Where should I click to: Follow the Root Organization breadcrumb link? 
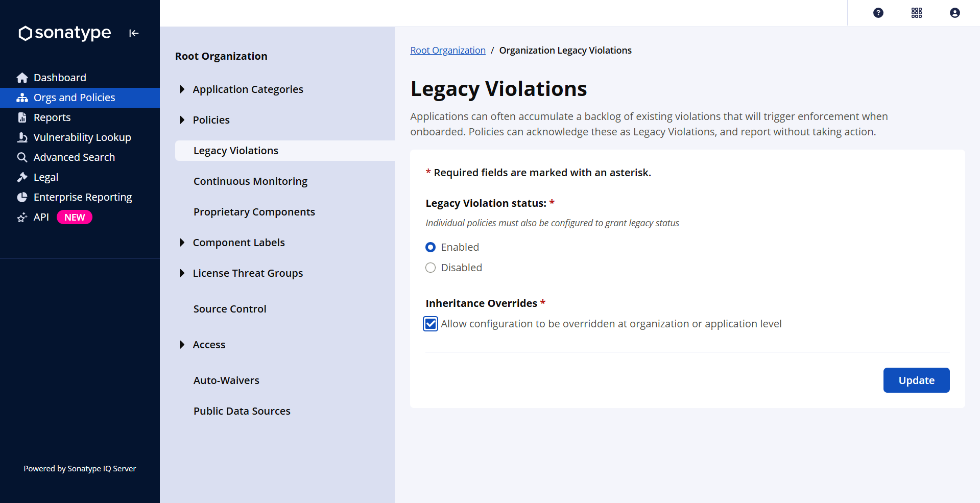click(448, 51)
